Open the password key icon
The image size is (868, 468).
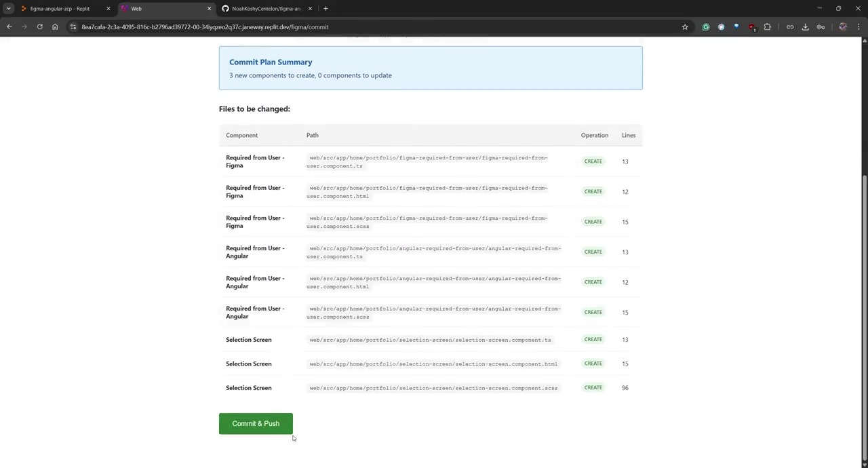(x=821, y=27)
